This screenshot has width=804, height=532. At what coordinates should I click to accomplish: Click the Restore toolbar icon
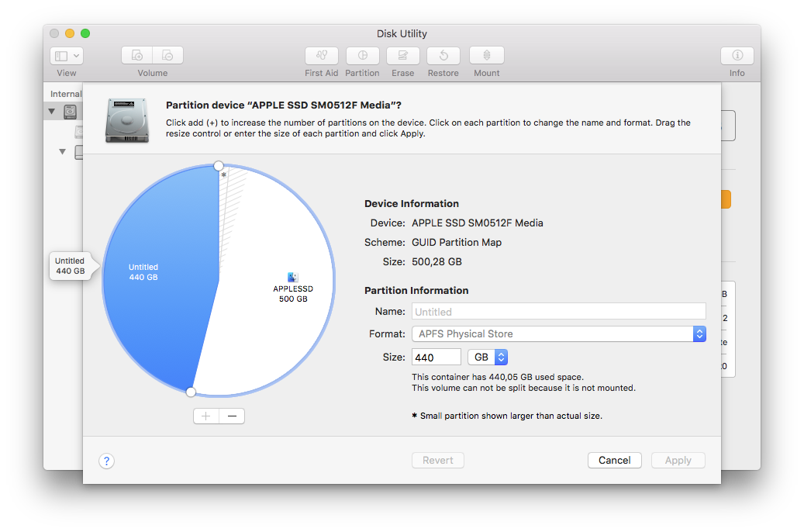click(x=443, y=55)
